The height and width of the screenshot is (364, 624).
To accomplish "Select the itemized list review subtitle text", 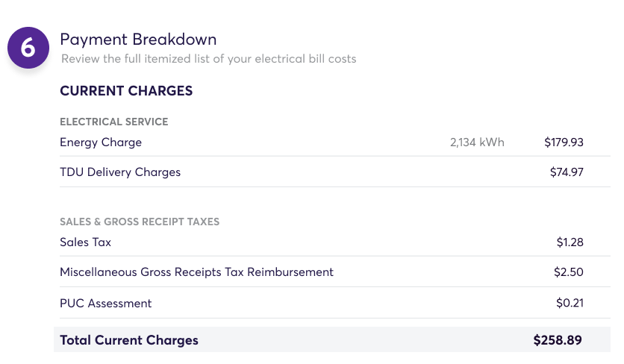I will 208,58.
